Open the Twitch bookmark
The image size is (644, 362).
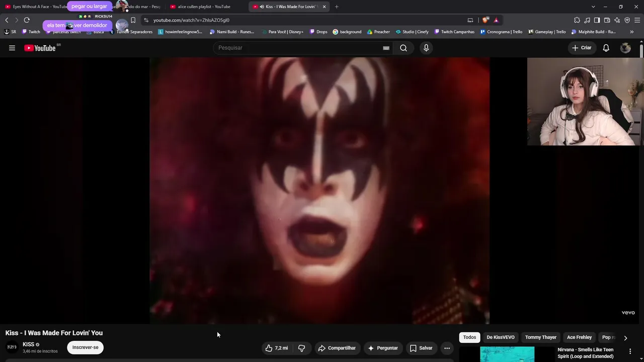(x=31, y=32)
